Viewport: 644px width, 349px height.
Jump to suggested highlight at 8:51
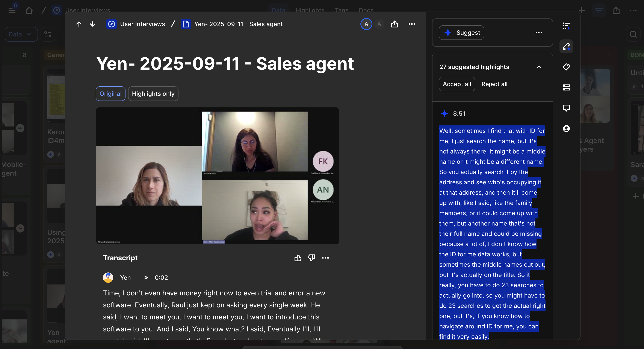tap(459, 114)
